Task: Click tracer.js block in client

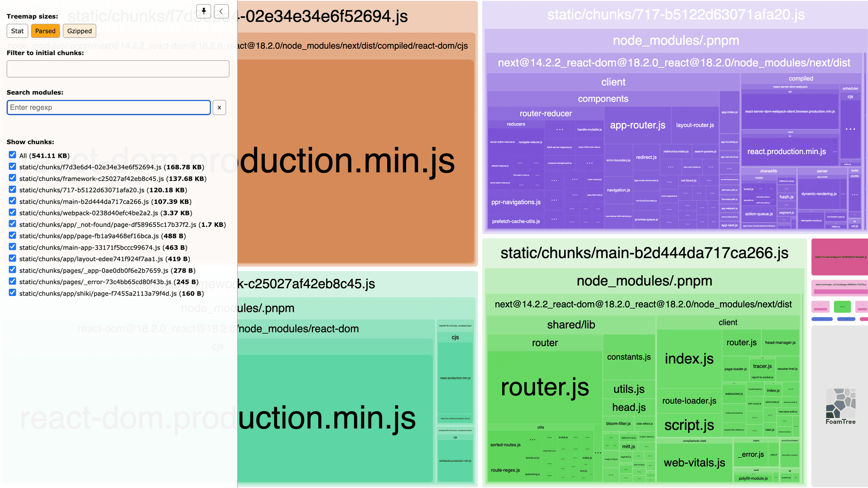Action: pos(762,366)
